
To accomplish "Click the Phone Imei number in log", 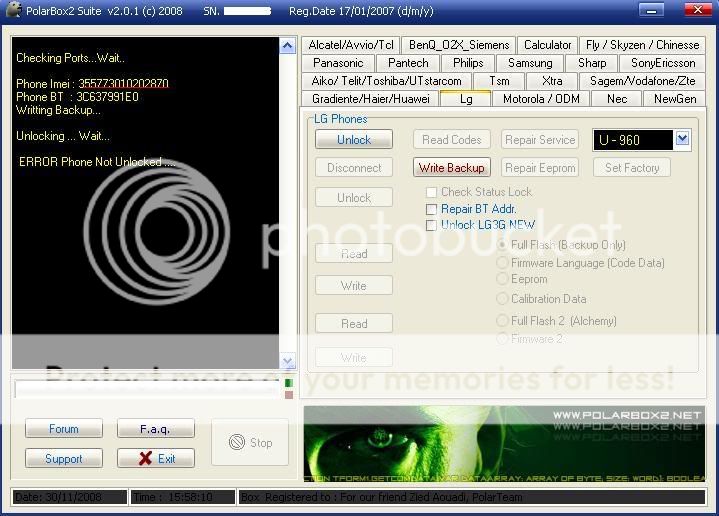I will [123, 83].
